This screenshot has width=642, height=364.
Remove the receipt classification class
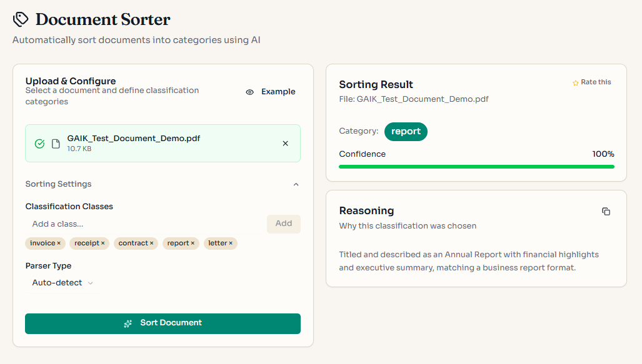pos(103,243)
